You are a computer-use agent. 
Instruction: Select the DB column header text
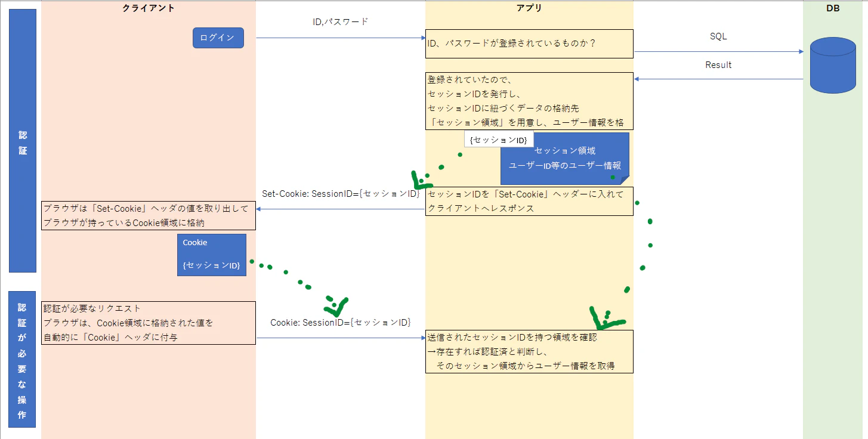coord(833,8)
